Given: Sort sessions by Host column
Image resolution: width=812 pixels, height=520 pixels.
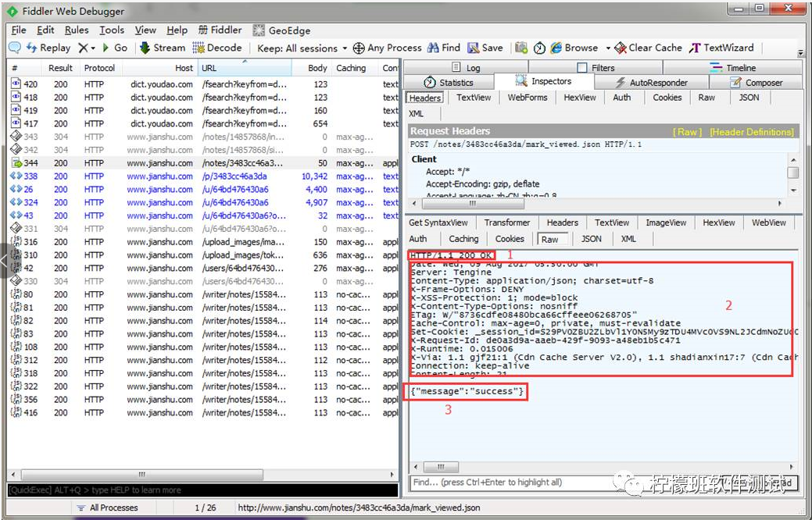Looking at the screenshot, I should 160,68.
